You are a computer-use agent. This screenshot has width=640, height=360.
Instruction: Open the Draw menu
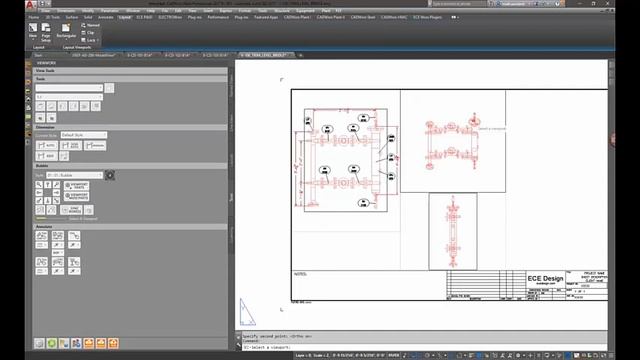(45, 11)
